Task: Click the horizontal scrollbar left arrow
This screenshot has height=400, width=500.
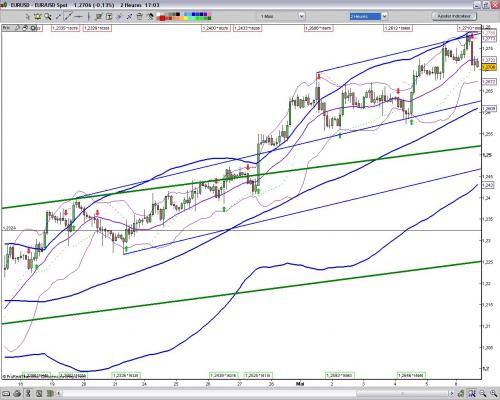Action: coord(59,394)
